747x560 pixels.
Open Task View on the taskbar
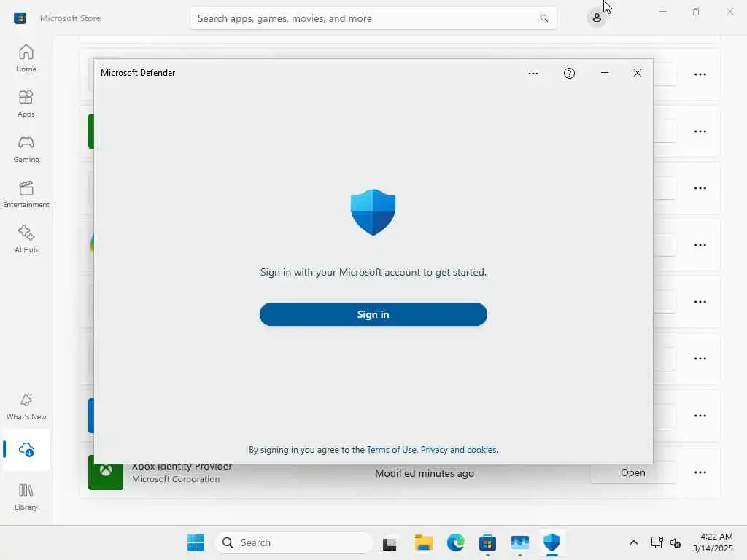(390, 542)
